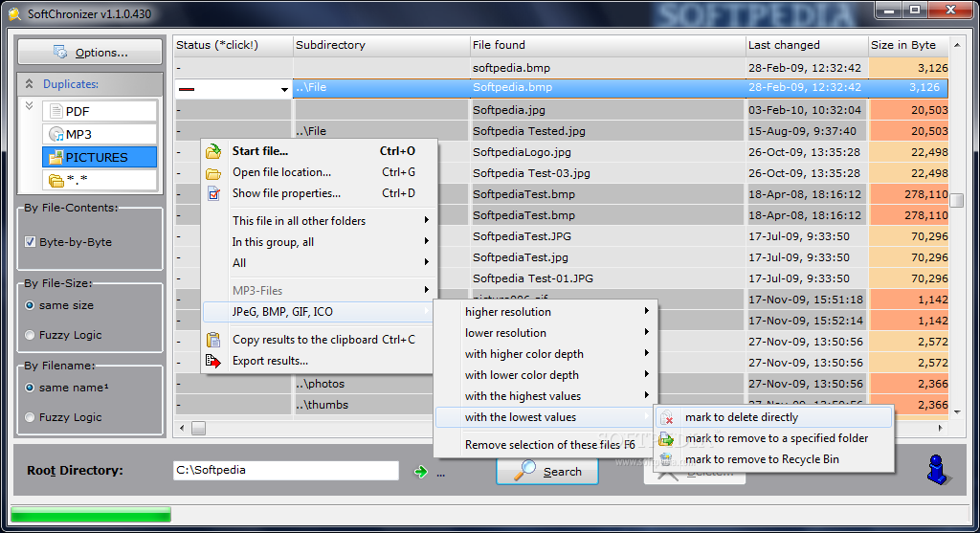Click the MP3 music icon

coord(56,134)
